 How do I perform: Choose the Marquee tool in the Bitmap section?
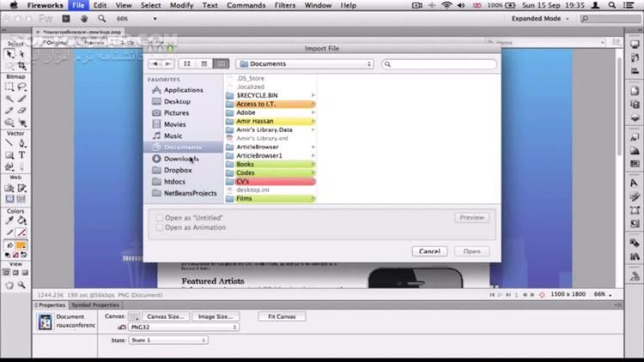coord(9,87)
